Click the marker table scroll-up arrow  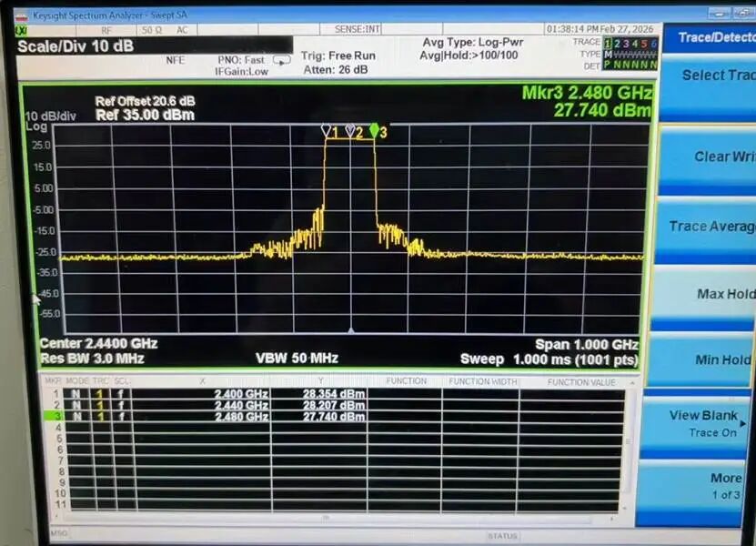632,382
